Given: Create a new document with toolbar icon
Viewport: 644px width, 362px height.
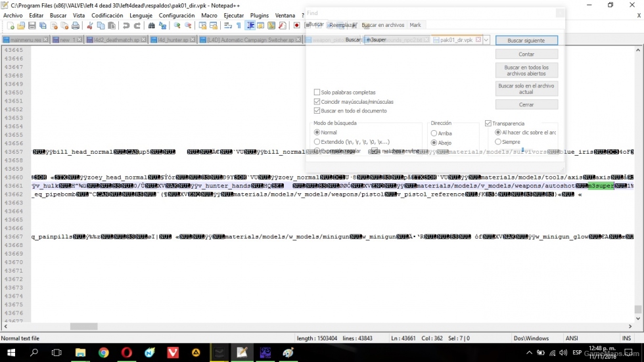Looking at the screenshot, I should point(11,26).
